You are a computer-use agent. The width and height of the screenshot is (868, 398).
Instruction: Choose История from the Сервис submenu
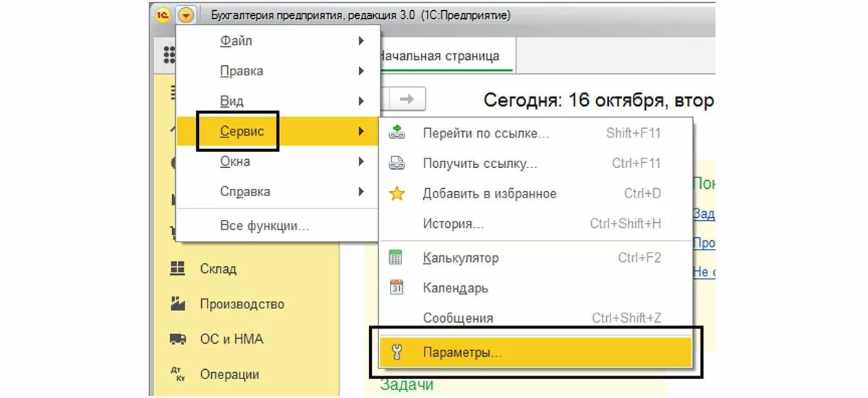[453, 224]
